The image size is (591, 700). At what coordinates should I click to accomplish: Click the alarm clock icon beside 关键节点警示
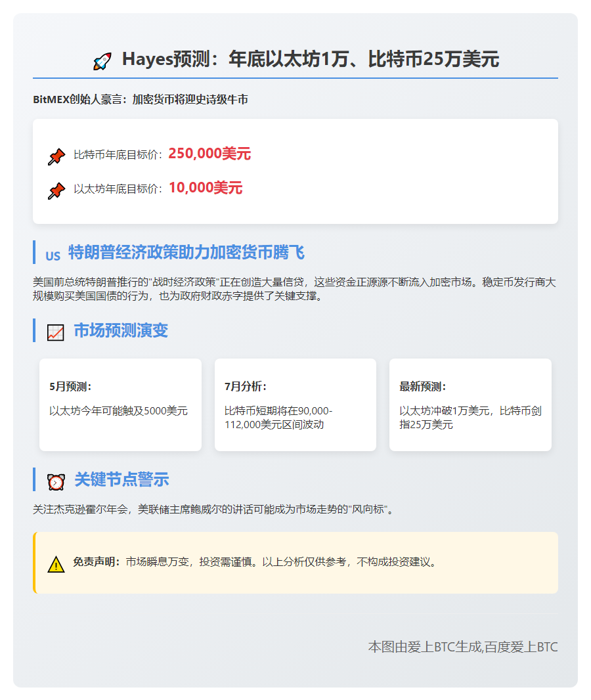point(56,482)
